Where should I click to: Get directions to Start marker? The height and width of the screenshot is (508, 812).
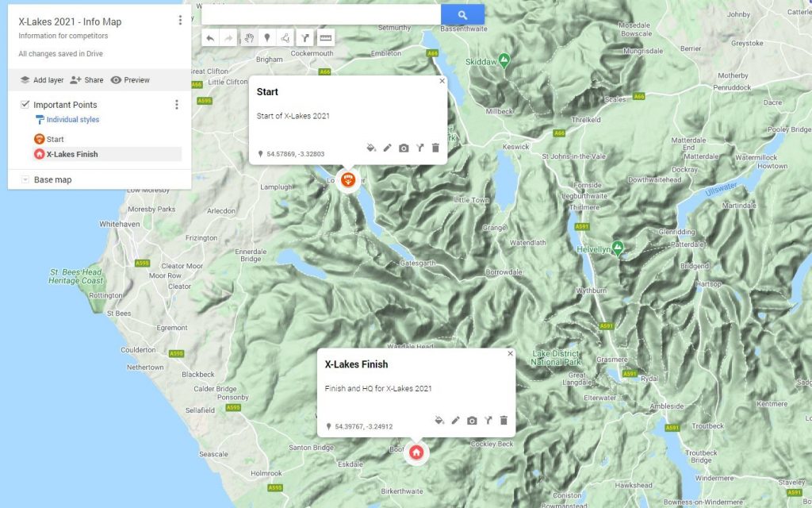click(x=419, y=148)
